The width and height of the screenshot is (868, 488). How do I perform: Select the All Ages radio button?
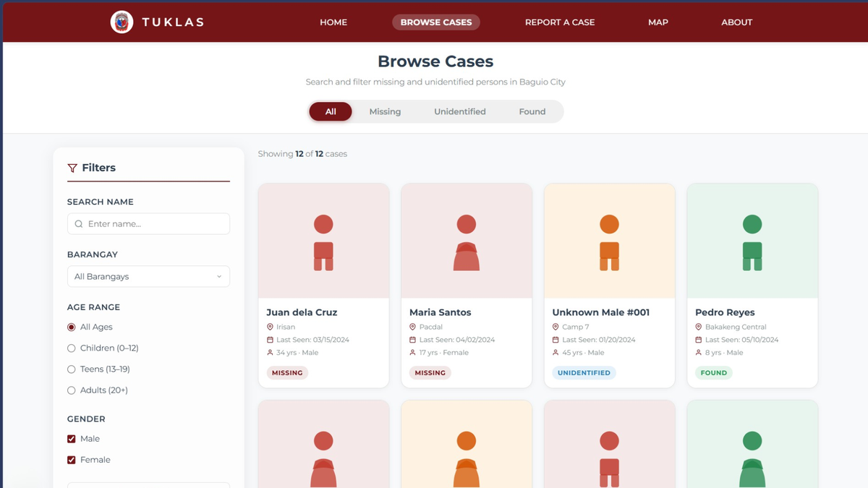(x=71, y=328)
